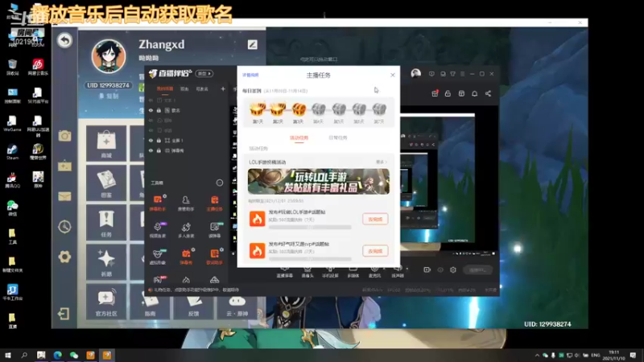Select the first scene tab in 直播伴侣

pos(165,89)
